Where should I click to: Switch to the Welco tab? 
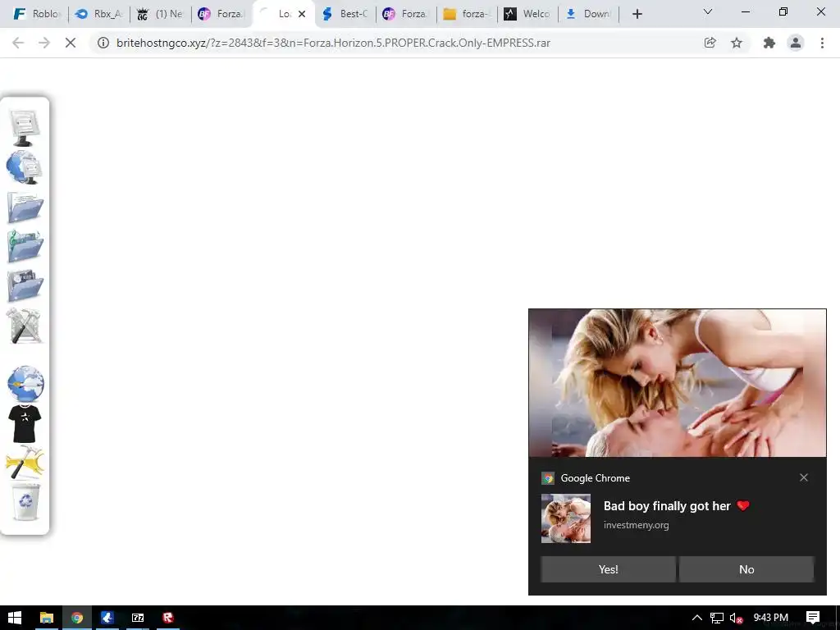pos(528,14)
